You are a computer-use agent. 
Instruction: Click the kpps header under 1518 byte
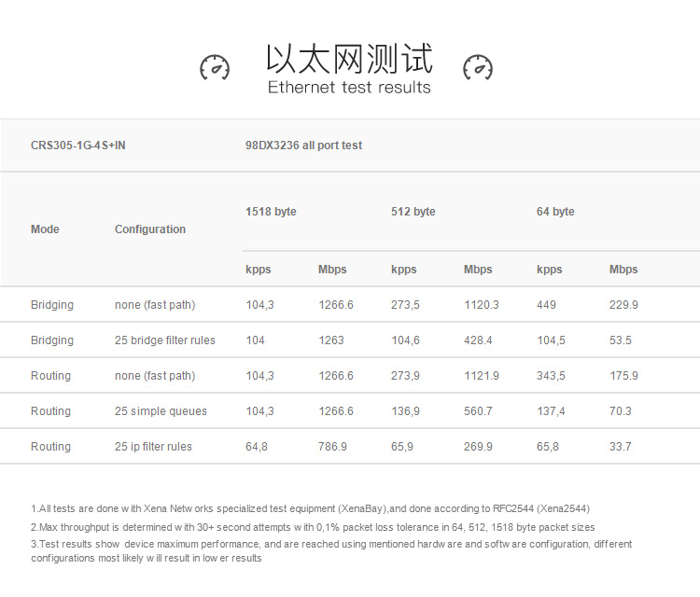pyautogui.click(x=259, y=270)
